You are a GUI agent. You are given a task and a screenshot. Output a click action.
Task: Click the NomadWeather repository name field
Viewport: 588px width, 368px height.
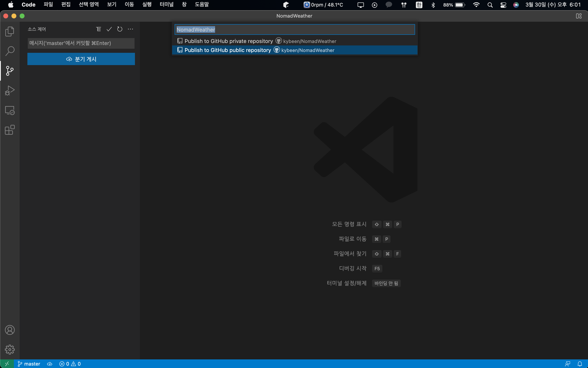coord(294,30)
